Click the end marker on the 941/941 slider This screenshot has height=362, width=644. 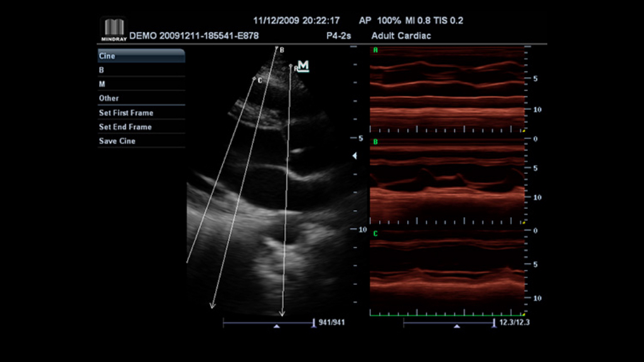coord(313,324)
